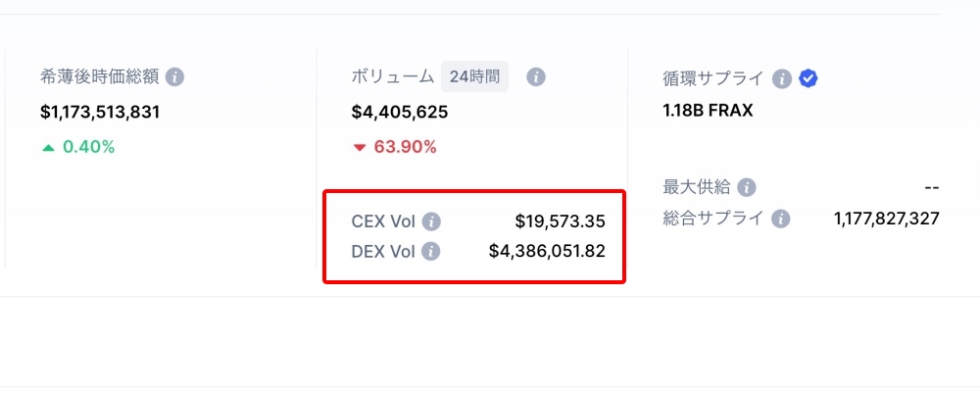This screenshot has width=980, height=393.
Task: Click the DEX Vol value $4,386,051.82
Action: (547, 251)
